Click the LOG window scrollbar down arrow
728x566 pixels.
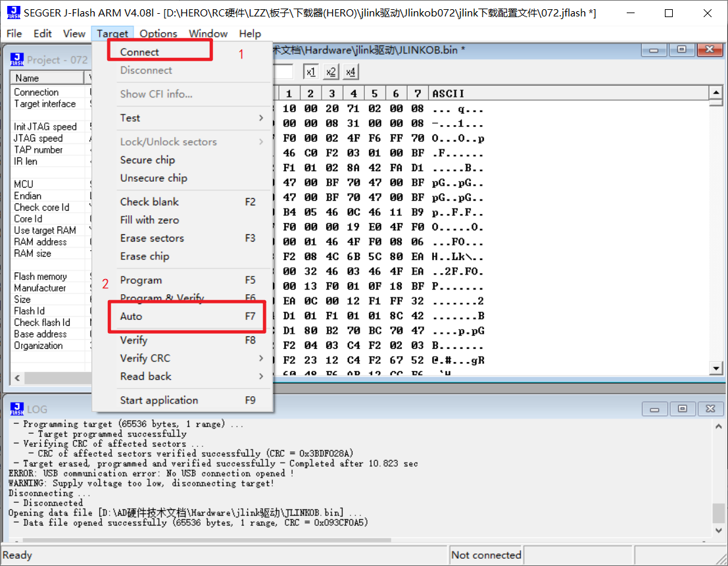718,530
